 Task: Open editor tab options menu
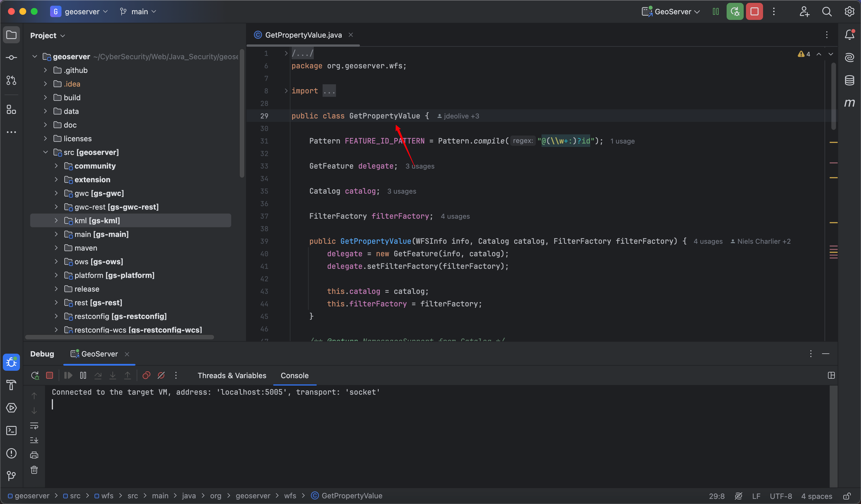coord(827,35)
